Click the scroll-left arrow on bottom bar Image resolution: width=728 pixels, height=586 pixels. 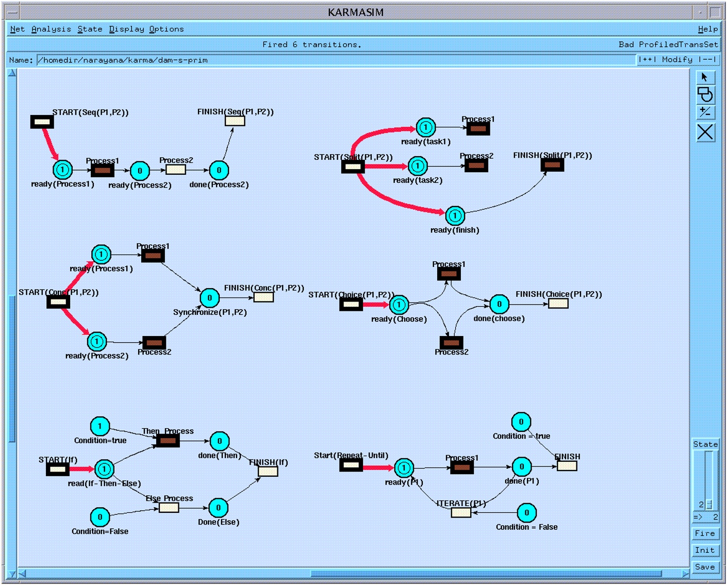22,574
